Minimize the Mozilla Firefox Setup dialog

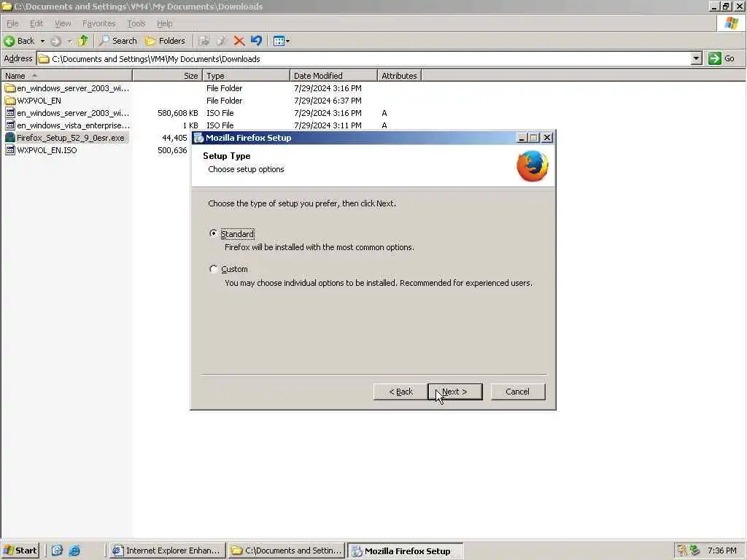click(521, 138)
